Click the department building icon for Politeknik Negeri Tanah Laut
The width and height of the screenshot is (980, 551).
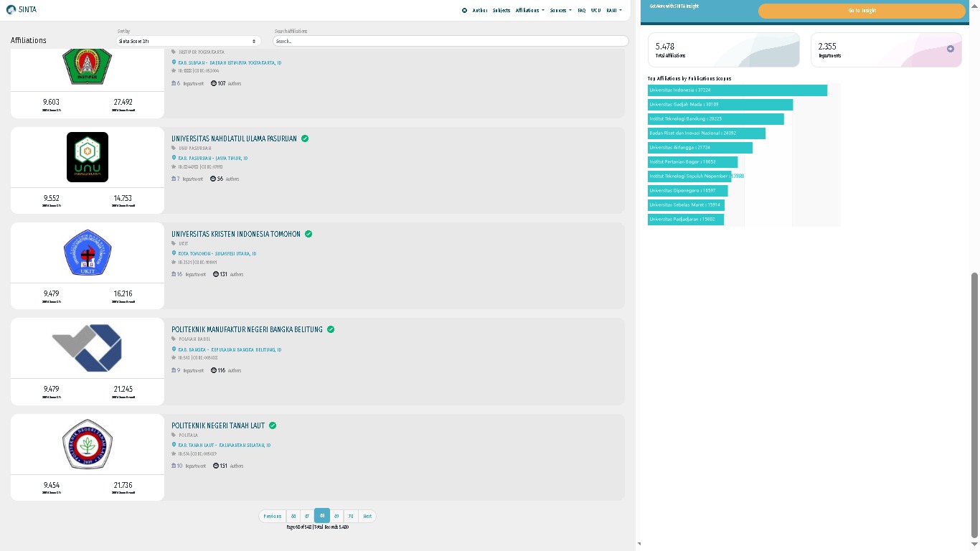(174, 466)
